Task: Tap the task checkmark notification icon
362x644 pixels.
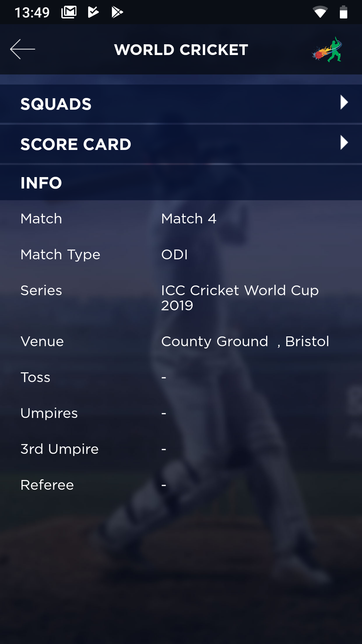Action: pyautogui.click(x=93, y=12)
